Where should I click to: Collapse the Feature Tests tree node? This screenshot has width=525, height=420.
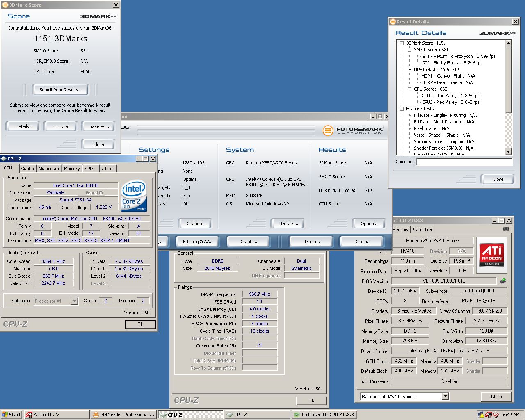pyautogui.click(x=402, y=109)
